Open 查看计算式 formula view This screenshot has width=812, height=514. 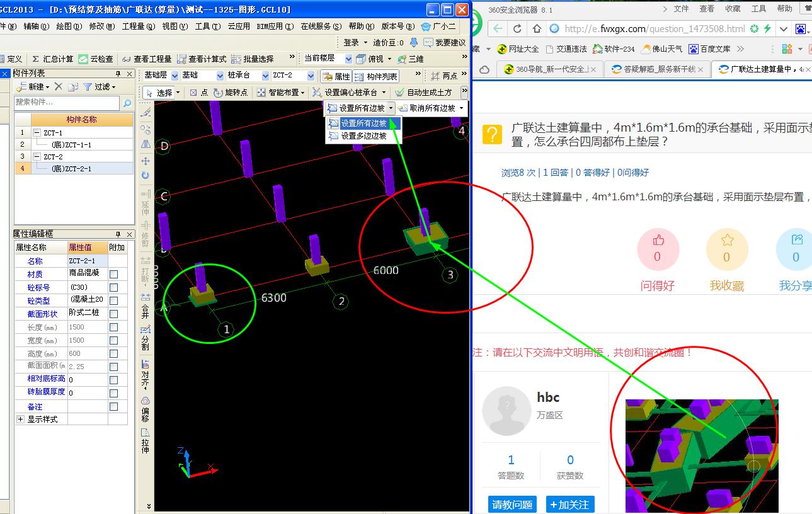coord(201,59)
